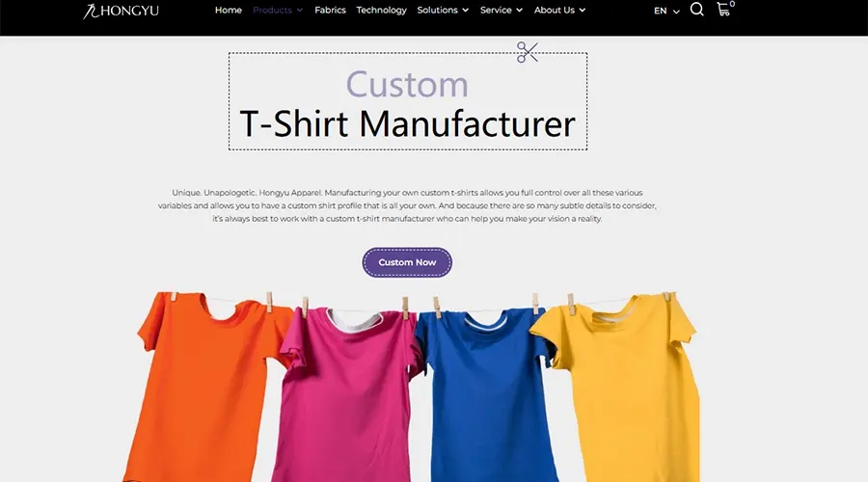
Task: Click the T-Shirt Manufacturer heading
Action: [407, 123]
